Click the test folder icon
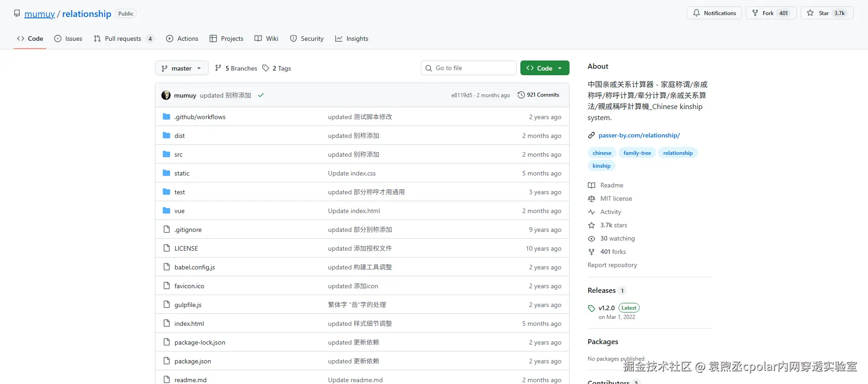The width and height of the screenshot is (868, 384). [x=166, y=192]
